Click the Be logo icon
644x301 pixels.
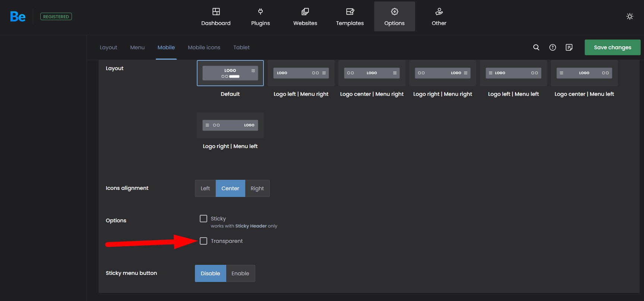[x=18, y=17]
